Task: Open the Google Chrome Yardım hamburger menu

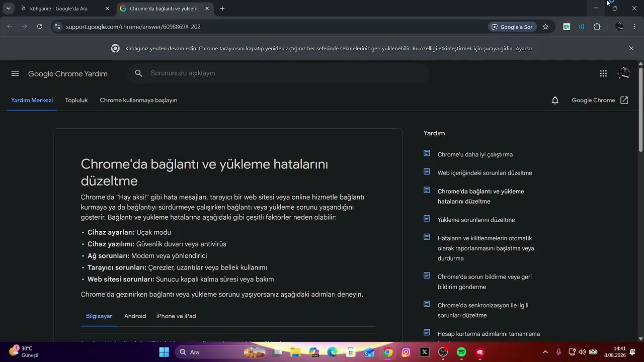Action: pyautogui.click(x=15, y=73)
